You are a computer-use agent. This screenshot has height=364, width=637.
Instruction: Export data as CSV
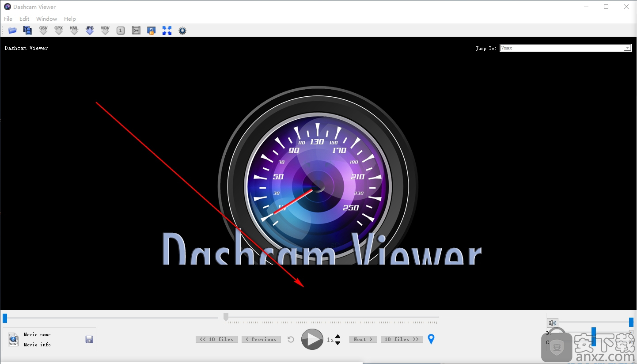(43, 30)
